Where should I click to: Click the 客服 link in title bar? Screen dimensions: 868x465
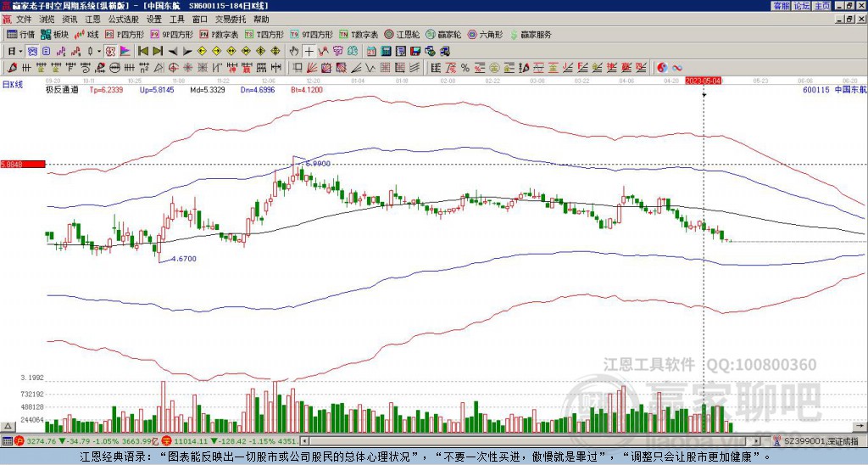[781, 6]
